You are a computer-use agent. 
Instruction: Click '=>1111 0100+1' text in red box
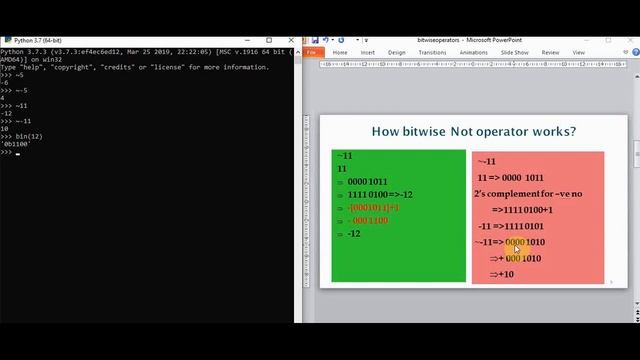[522, 210]
